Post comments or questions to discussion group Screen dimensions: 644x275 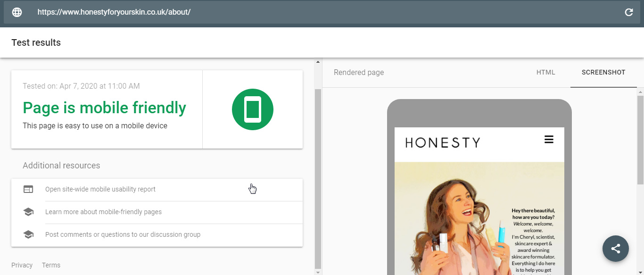point(157,235)
